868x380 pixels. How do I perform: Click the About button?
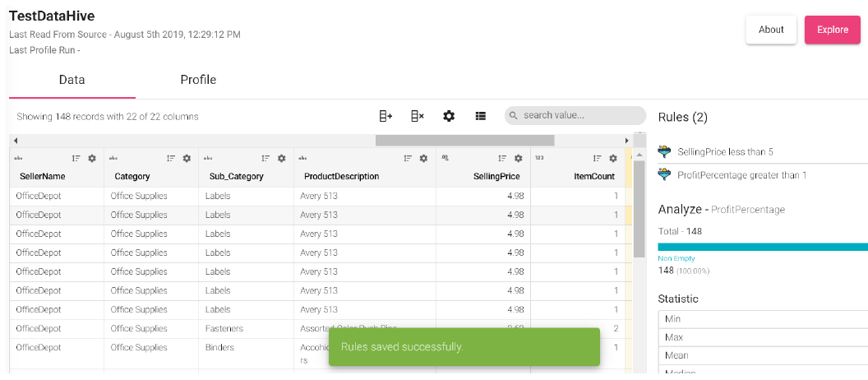771,30
